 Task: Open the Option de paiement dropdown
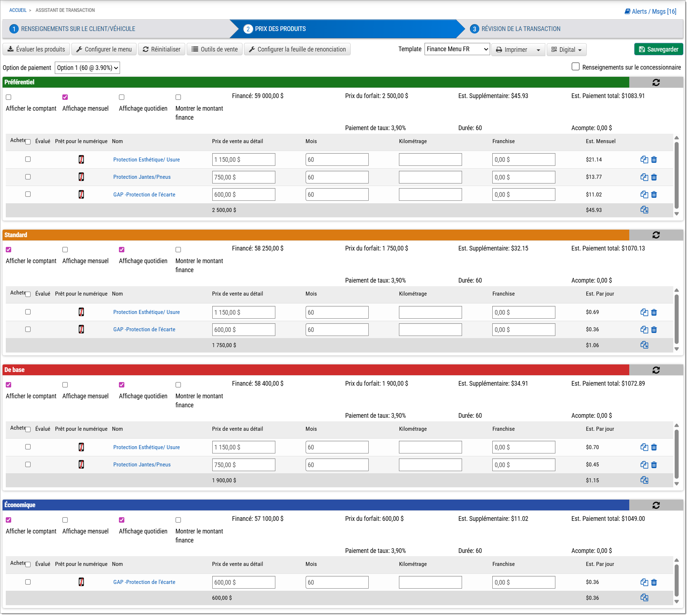(87, 68)
